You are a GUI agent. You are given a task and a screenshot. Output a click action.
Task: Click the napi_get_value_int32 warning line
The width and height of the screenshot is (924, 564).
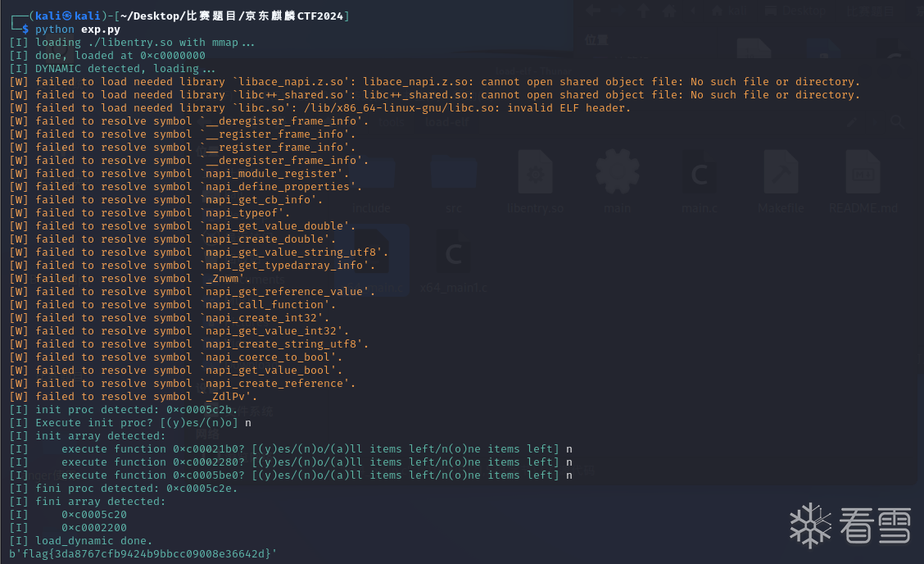[x=179, y=331]
